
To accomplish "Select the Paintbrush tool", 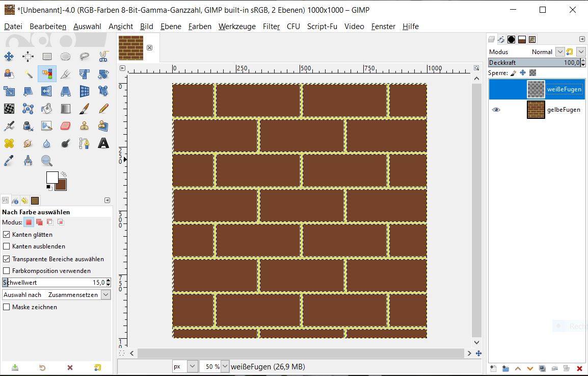I will point(85,109).
